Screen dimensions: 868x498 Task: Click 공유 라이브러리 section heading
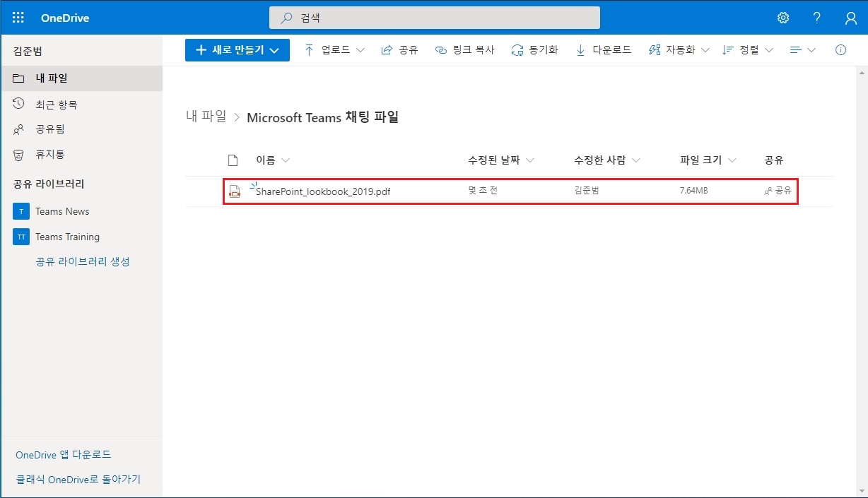49,184
